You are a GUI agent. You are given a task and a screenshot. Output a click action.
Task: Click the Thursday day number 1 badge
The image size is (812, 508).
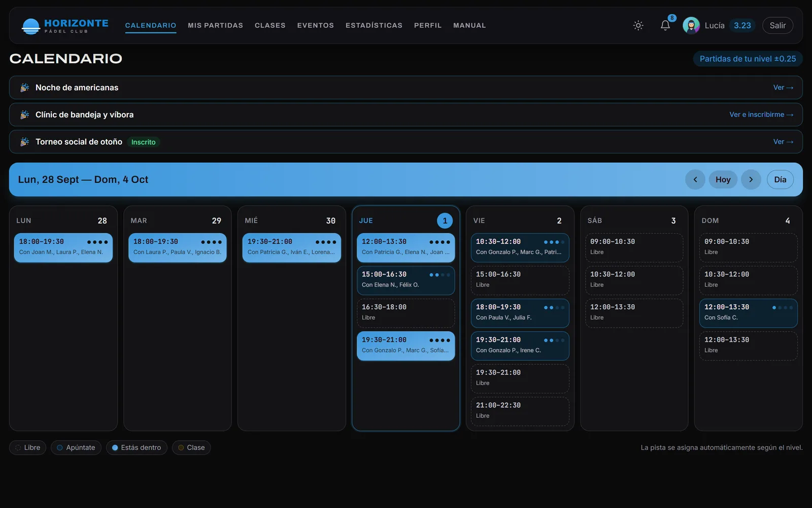click(x=445, y=220)
